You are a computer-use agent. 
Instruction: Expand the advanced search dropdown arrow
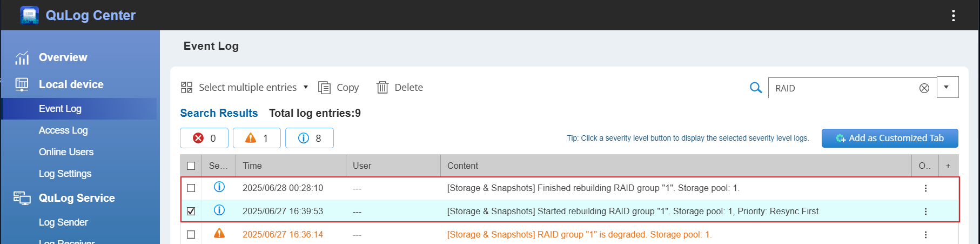(x=948, y=88)
